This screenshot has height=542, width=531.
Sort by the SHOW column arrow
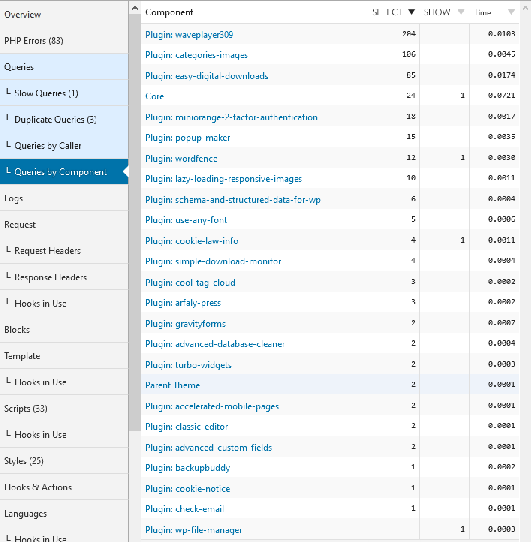(460, 12)
